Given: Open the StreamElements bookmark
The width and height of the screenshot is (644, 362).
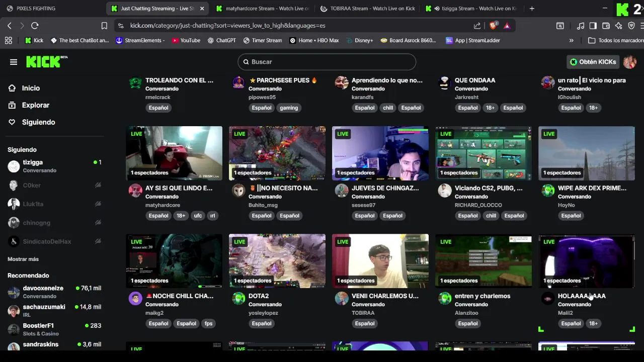Looking at the screenshot, I should 140,40.
